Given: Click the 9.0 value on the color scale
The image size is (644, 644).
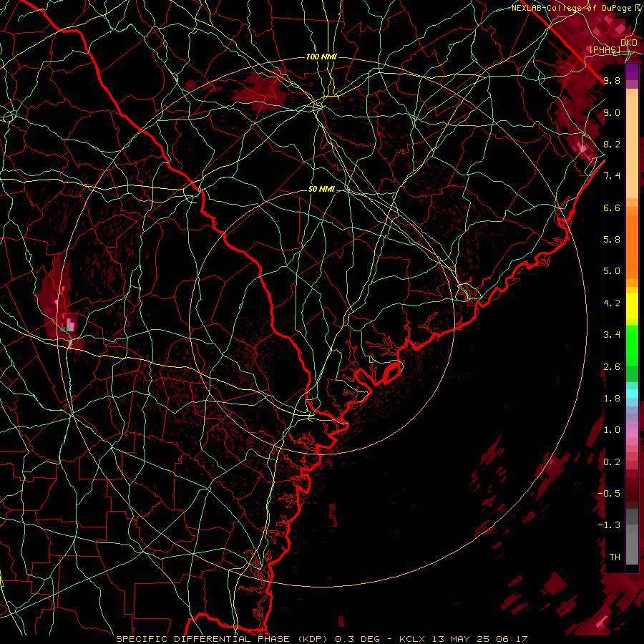Looking at the screenshot, I should click(612, 112).
